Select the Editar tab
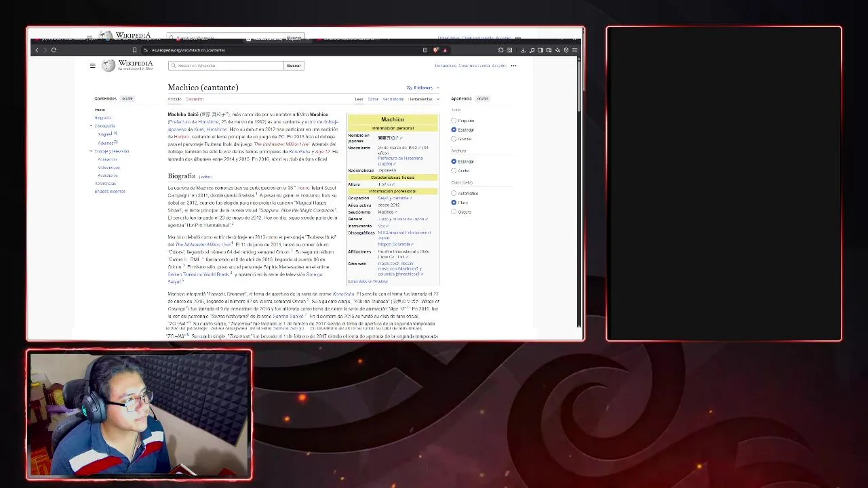This screenshot has height=488, width=868. click(373, 99)
